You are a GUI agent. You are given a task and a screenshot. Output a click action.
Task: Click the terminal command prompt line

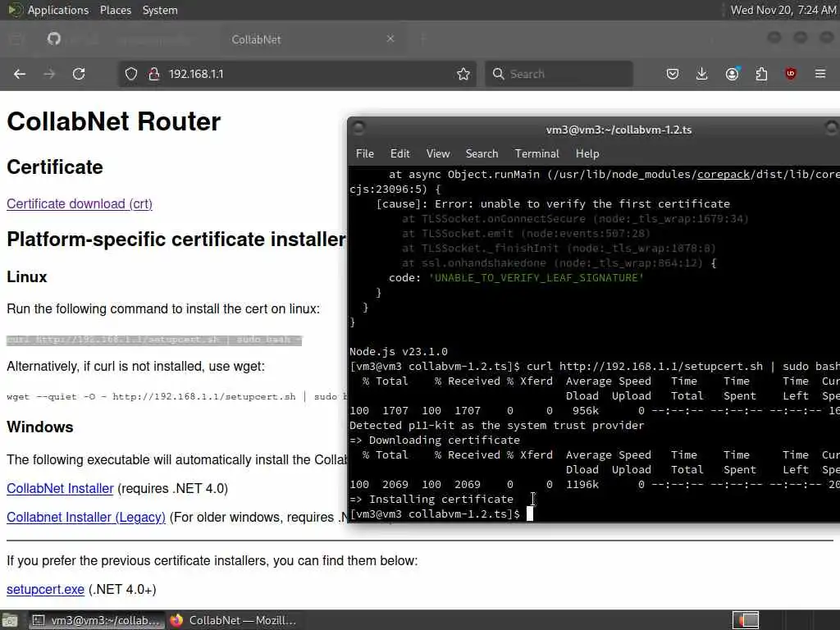(441, 514)
